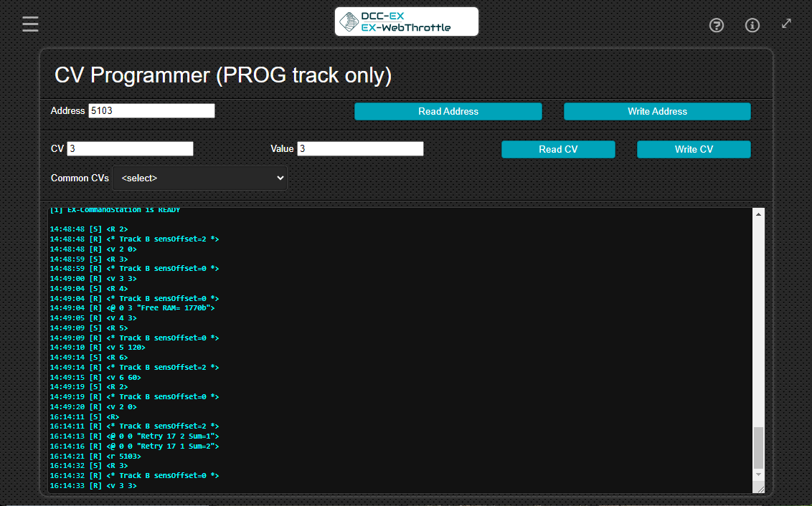
Task: Click the log scrollbar up arrow
Action: (x=758, y=214)
